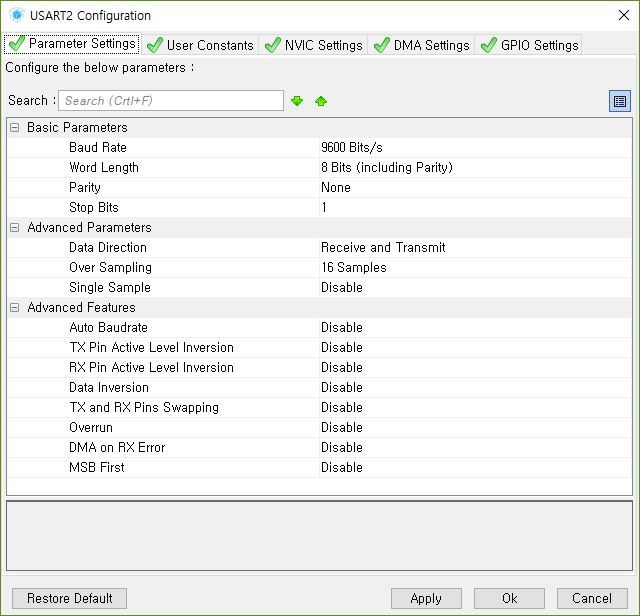Viewport: 640px width, 616px height.
Task: Select TX Pin Active Level Inversion label
Action: pyautogui.click(x=151, y=347)
